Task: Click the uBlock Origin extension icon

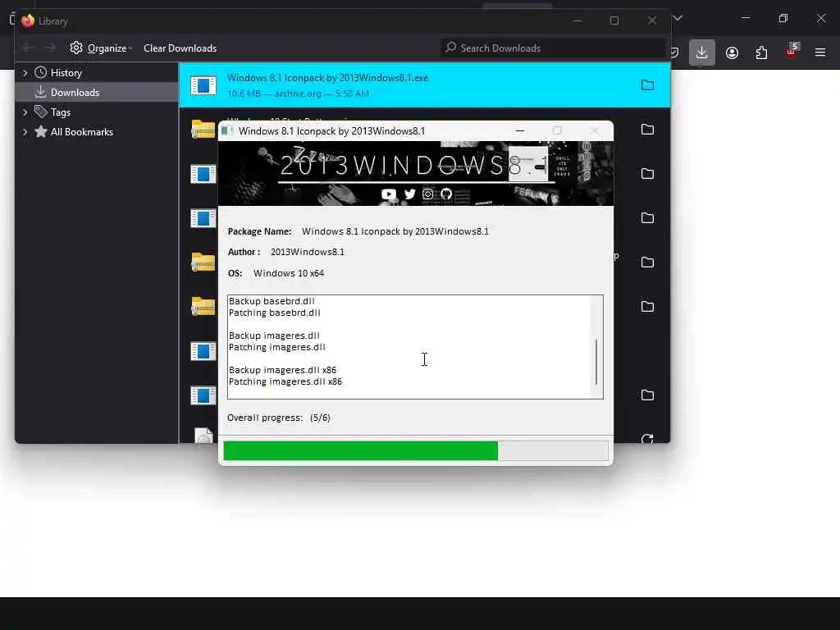Action: click(x=792, y=52)
